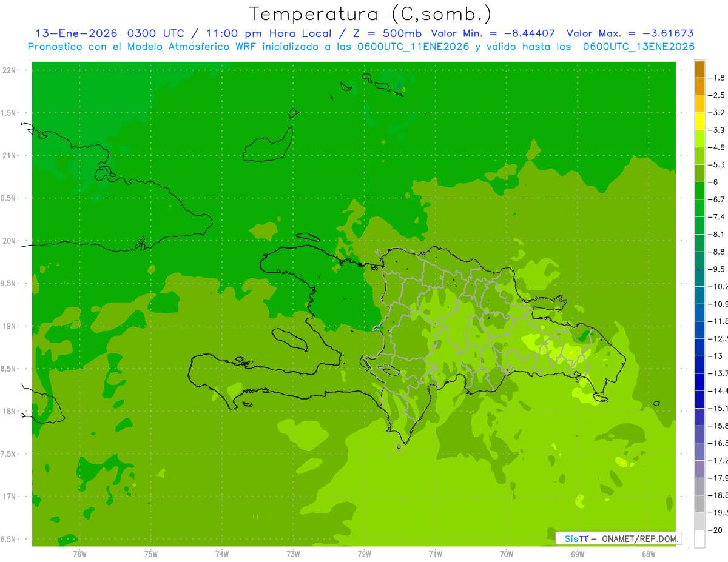Click the white swatch below -20
Viewport: 728px width, 562px height.
(x=699, y=539)
